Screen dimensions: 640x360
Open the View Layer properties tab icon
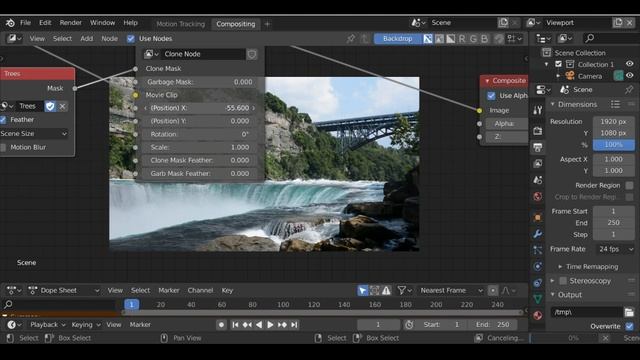click(x=538, y=164)
